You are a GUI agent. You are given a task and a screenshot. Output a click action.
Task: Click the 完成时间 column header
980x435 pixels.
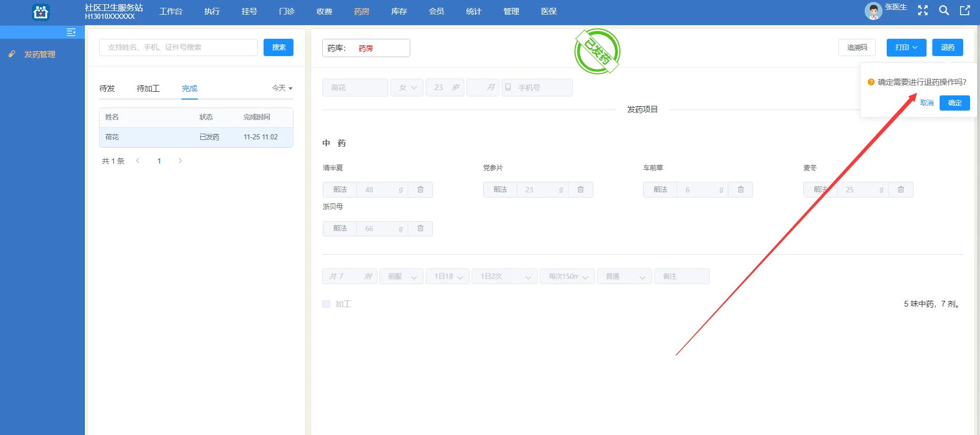pyautogui.click(x=256, y=117)
